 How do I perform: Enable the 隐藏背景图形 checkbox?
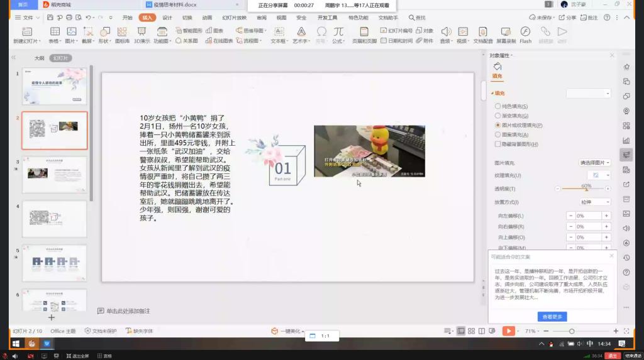tap(499, 145)
